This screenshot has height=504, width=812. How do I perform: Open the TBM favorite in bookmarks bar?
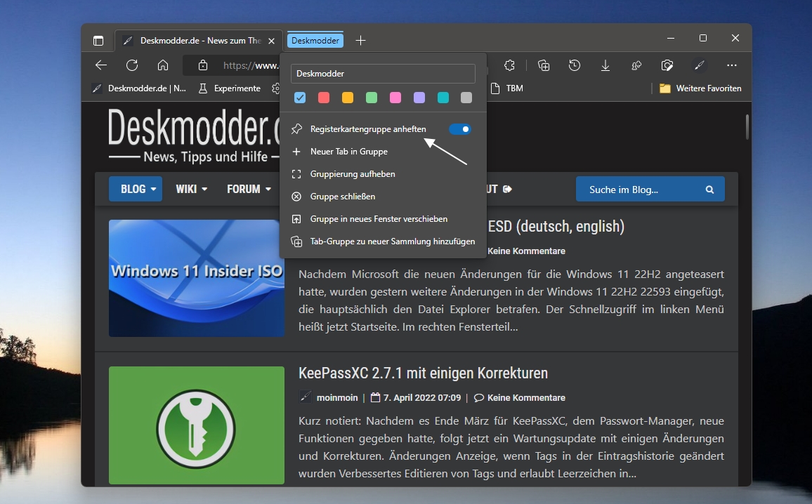(507, 88)
